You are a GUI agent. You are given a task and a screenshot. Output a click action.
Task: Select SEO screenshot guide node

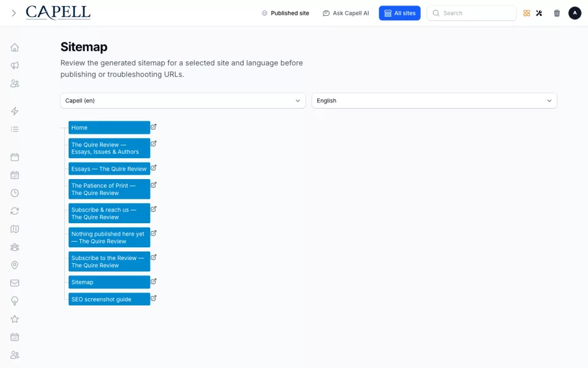coord(109,299)
